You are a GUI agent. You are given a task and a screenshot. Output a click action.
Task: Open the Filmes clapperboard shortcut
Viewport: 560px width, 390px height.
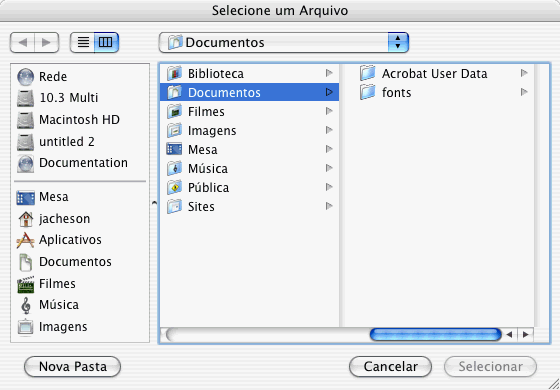click(x=25, y=284)
